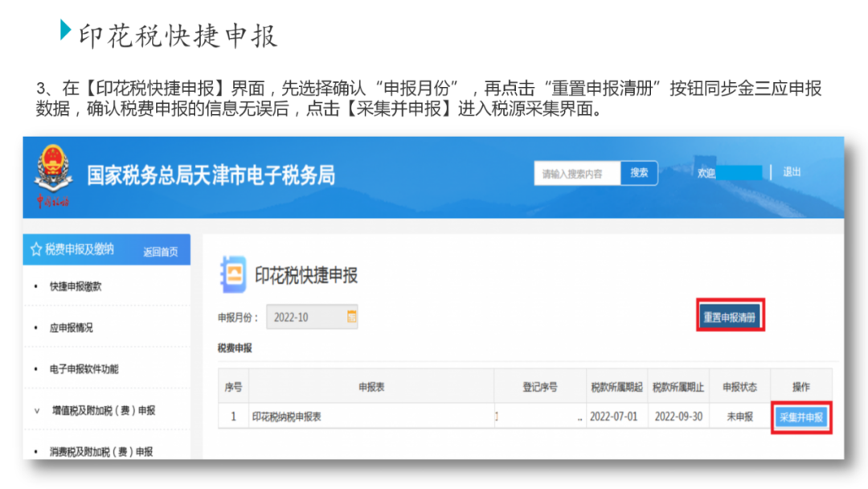Click the 申报状态 column header

(739, 387)
